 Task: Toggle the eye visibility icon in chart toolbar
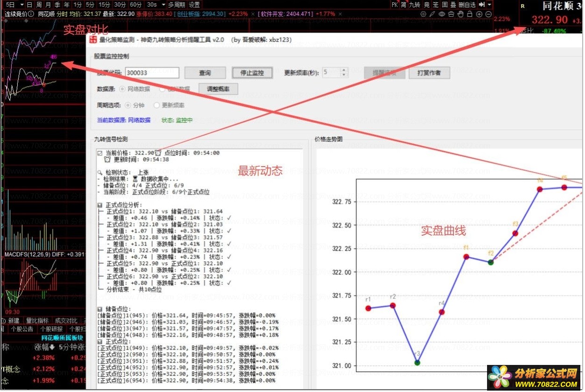click(x=442, y=14)
